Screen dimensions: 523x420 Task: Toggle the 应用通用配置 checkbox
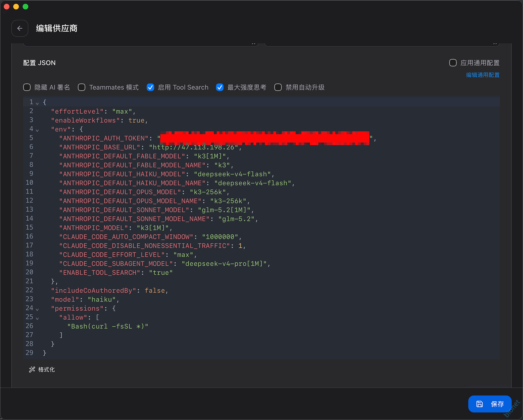(453, 63)
